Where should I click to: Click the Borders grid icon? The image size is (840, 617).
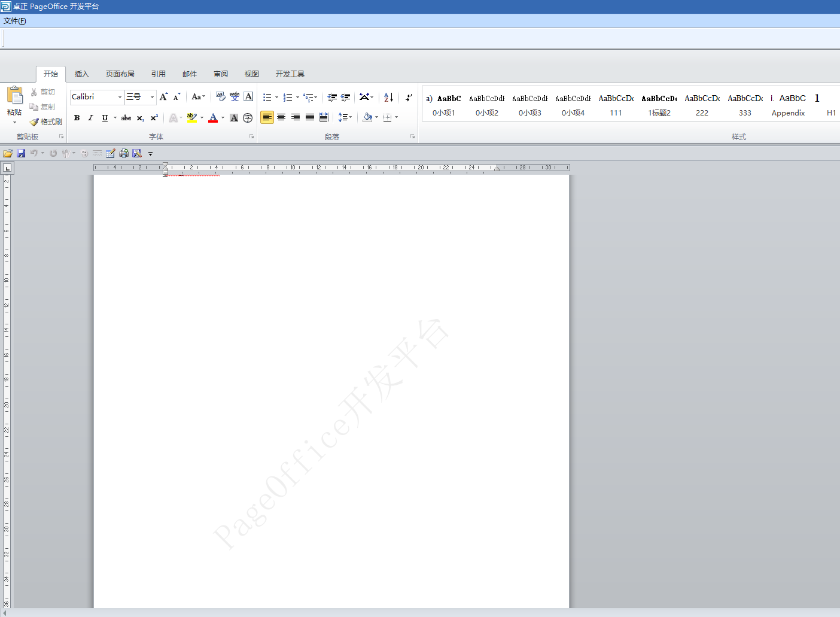[388, 118]
